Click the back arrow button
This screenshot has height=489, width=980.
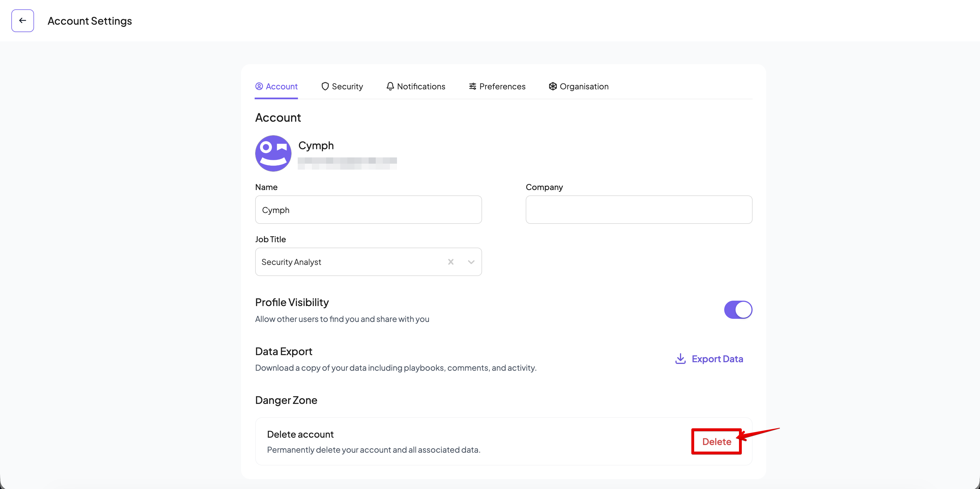(x=22, y=20)
